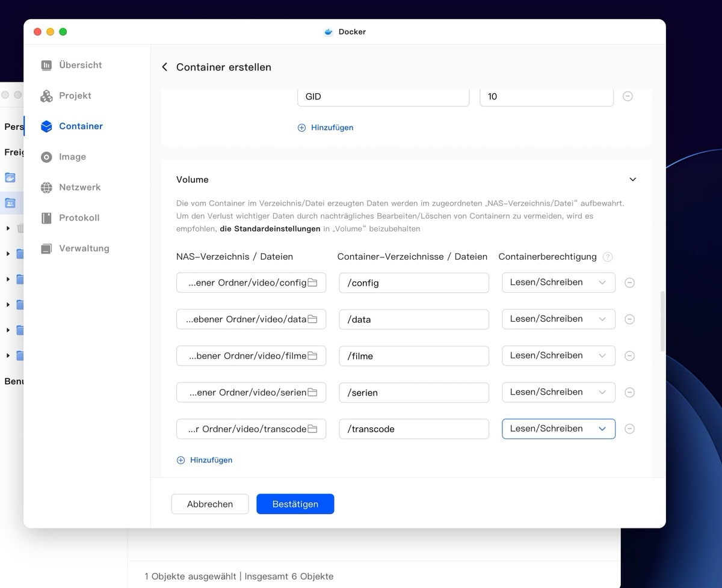This screenshot has width=722, height=588.
Task: Open folder picker for video/transcode path
Action: point(312,429)
